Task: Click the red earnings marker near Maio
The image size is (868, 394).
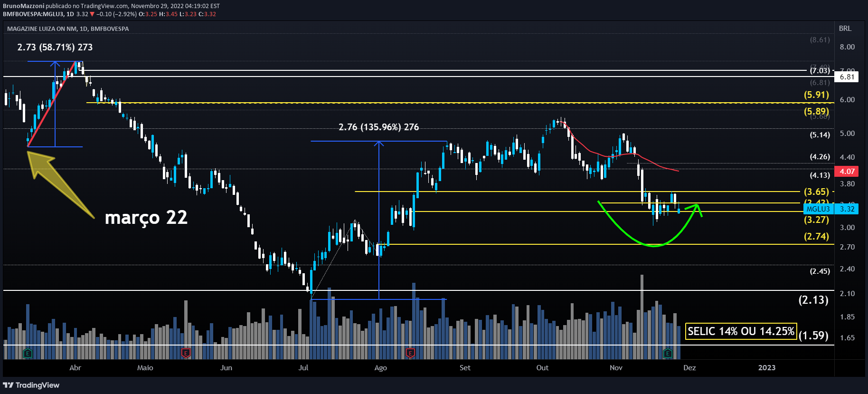Action: click(186, 353)
